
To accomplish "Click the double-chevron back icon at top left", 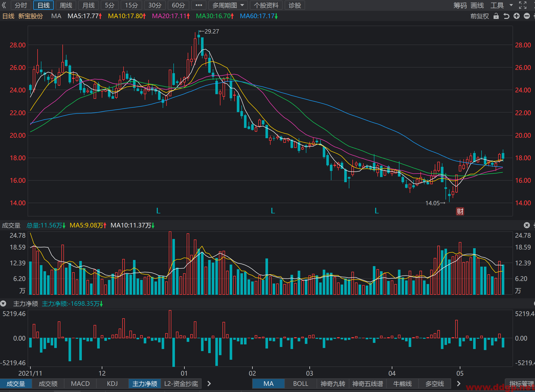I will 4,5.
